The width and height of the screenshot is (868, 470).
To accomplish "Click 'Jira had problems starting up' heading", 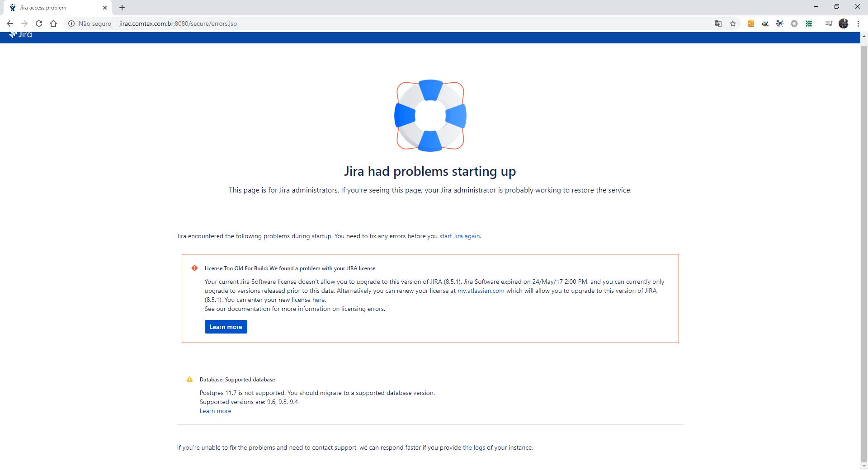I will 430,171.
